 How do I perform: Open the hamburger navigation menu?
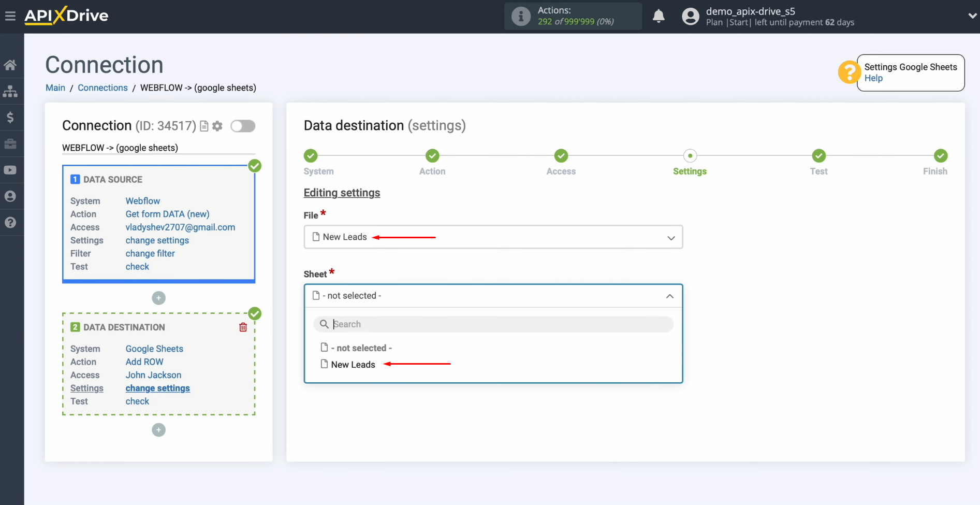[10, 16]
